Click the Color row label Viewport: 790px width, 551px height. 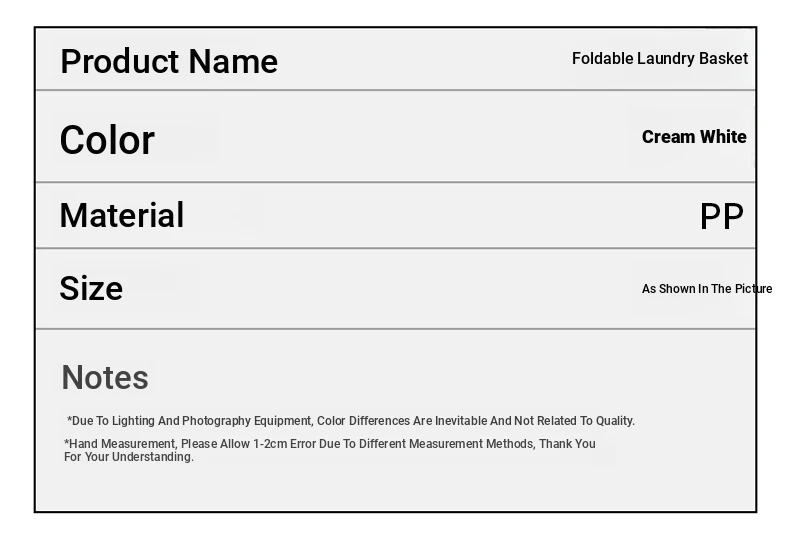(x=107, y=140)
